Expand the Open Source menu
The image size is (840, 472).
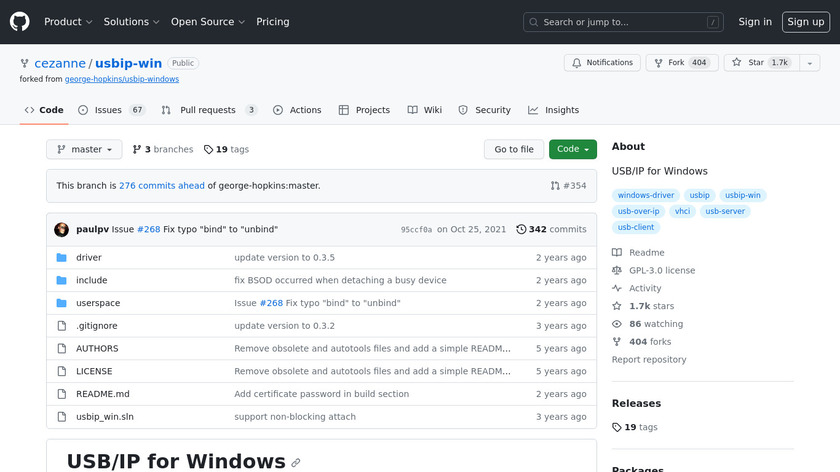pyautogui.click(x=208, y=22)
